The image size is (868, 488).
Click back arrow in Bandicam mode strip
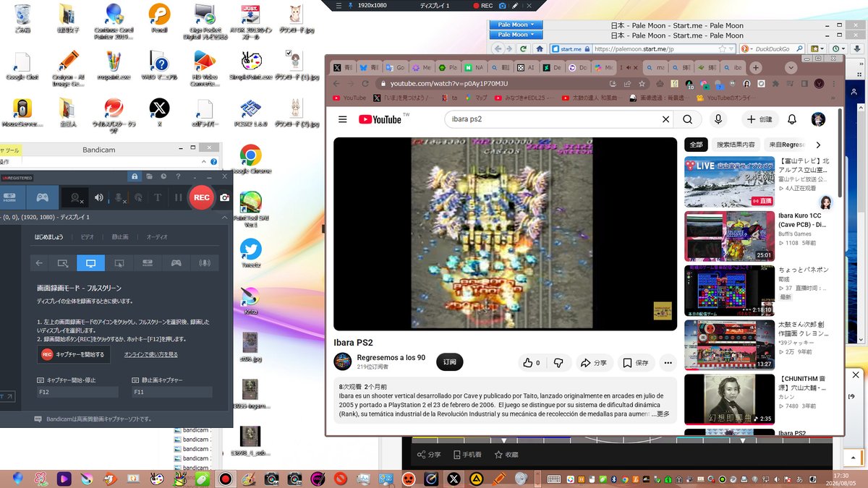40,263
